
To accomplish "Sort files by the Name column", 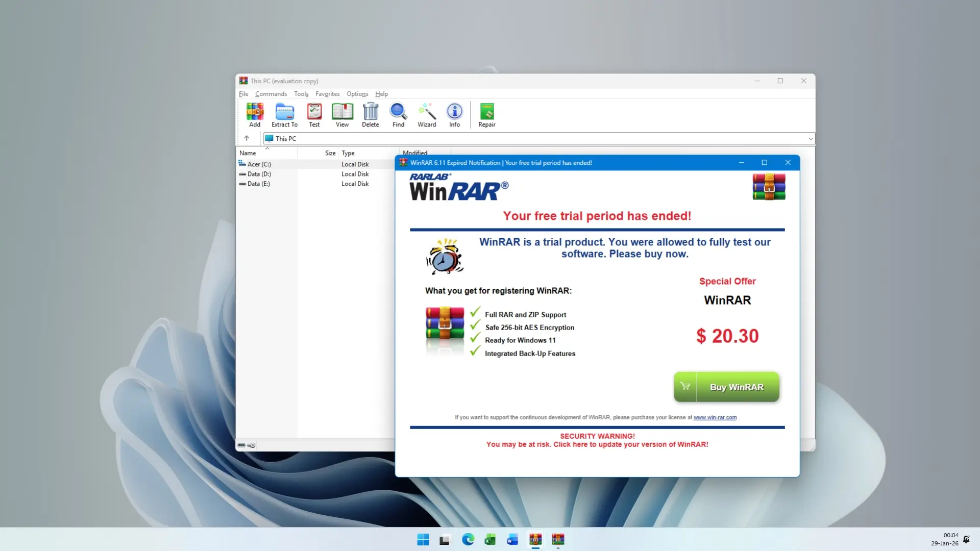I will click(248, 153).
